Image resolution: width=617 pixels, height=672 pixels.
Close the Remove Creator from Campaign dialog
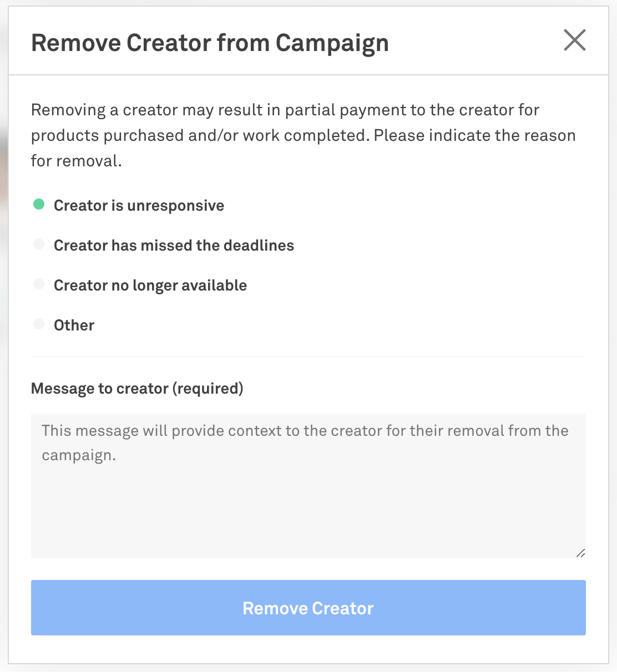(x=575, y=40)
